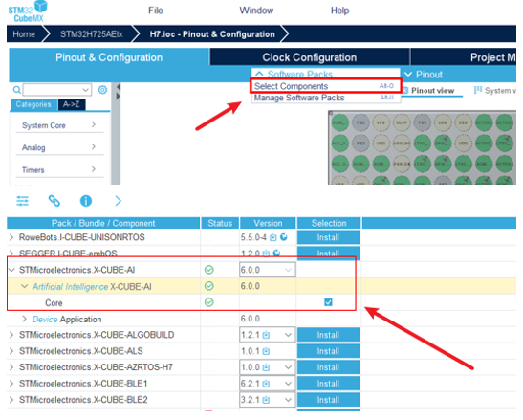523x420 pixels.
Task: Open the Pinout dropdown menu
Action: (424, 74)
